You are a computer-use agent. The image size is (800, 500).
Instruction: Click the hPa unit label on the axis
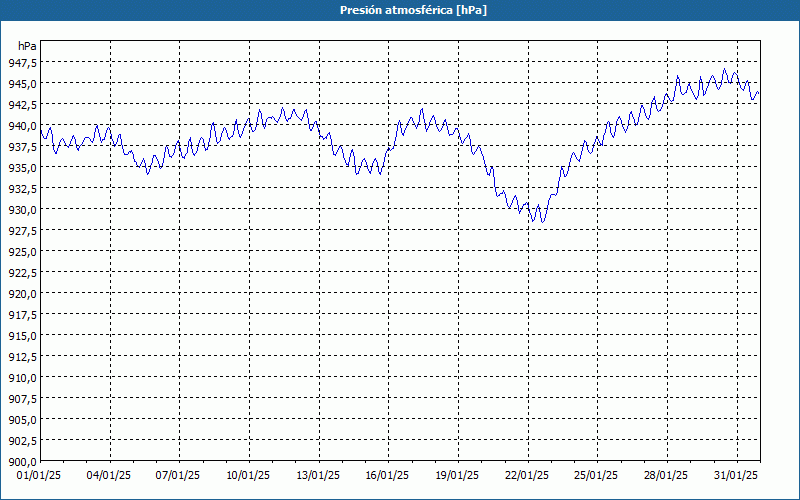point(27,46)
